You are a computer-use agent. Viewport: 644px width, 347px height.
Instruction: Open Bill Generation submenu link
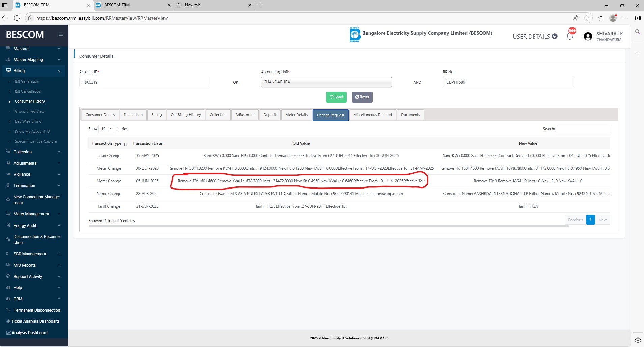tap(27, 81)
